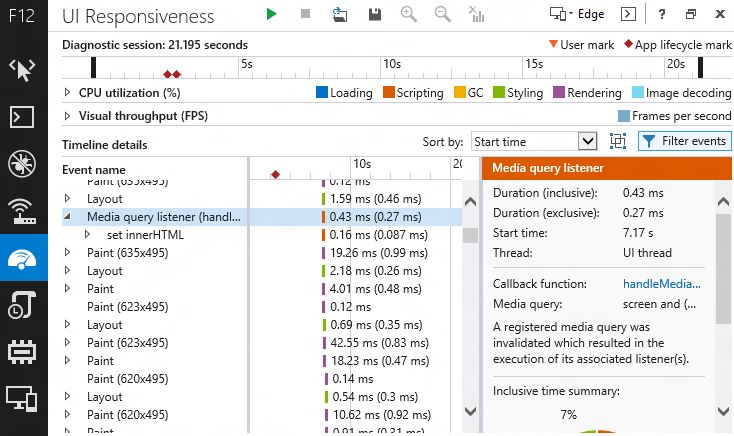This screenshot has height=436, width=734.
Task: Open the Memory tool chip icon
Action: pyautogui.click(x=23, y=353)
